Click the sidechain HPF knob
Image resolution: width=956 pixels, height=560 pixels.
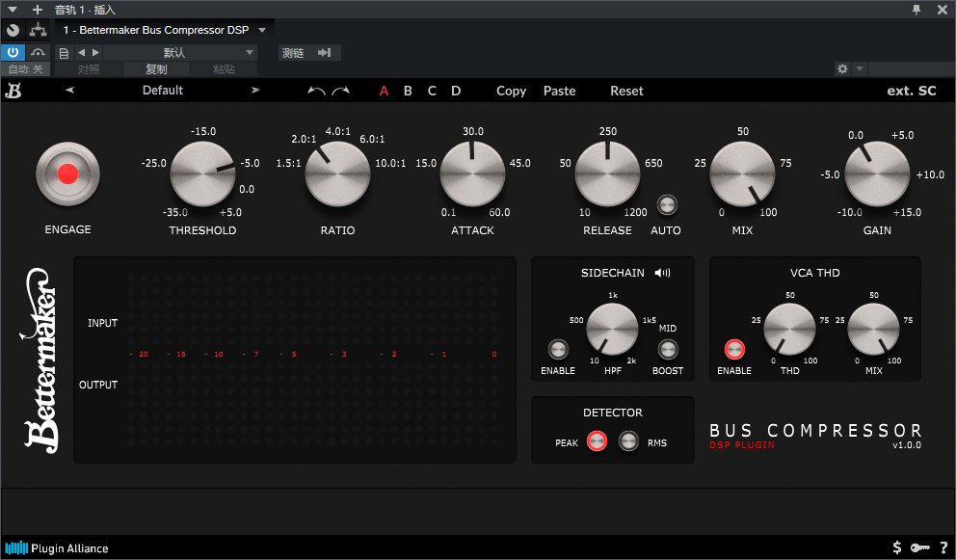coord(612,330)
